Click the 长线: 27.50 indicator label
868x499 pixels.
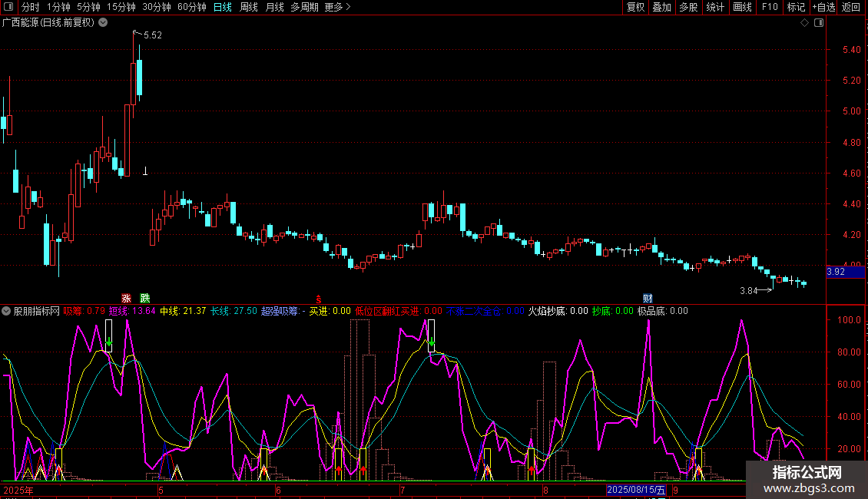pos(234,311)
